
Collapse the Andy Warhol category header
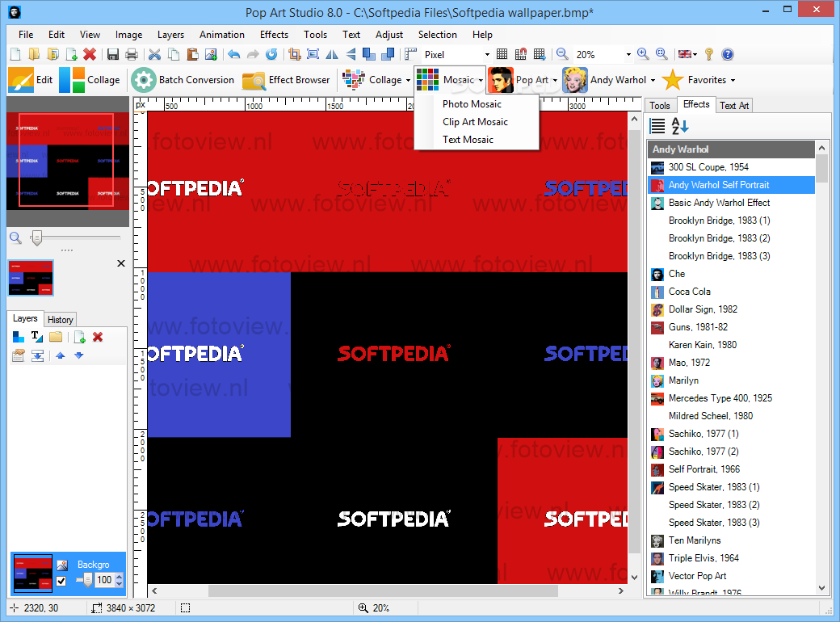pyautogui.click(x=731, y=149)
